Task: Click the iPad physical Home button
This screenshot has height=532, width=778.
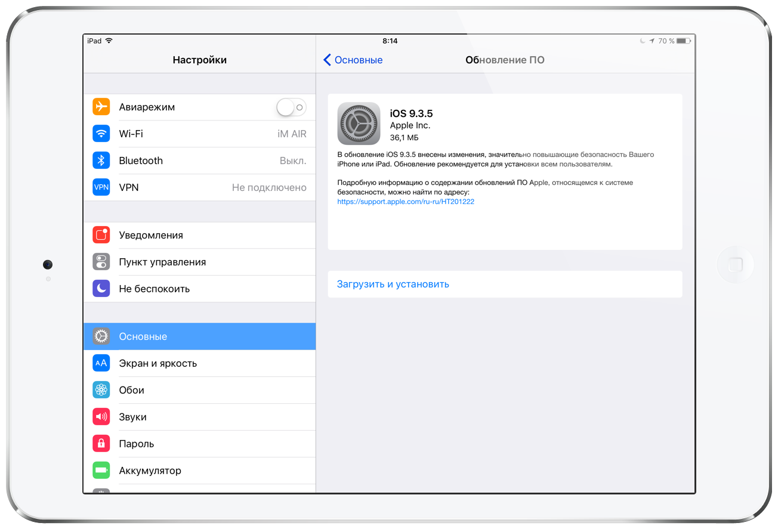Action: pos(735,265)
